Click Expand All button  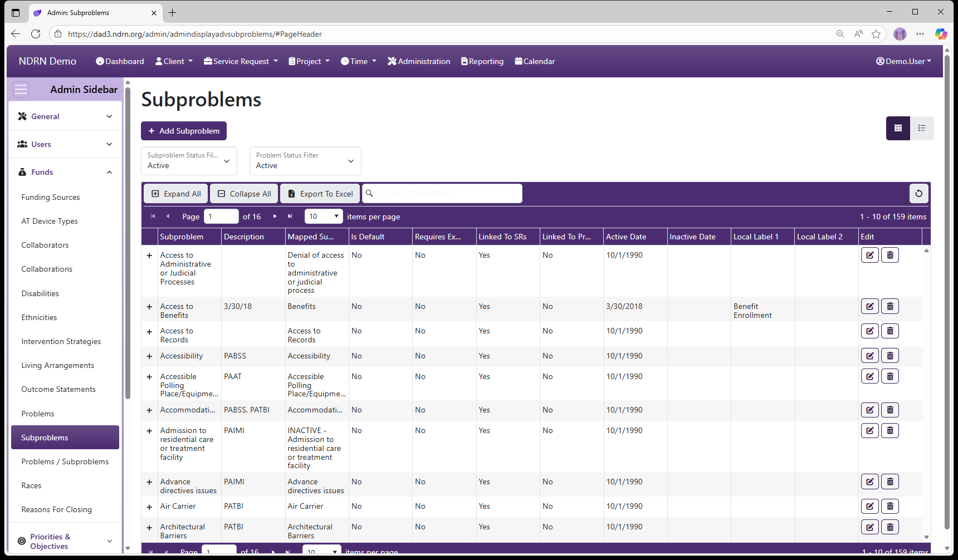coord(176,193)
